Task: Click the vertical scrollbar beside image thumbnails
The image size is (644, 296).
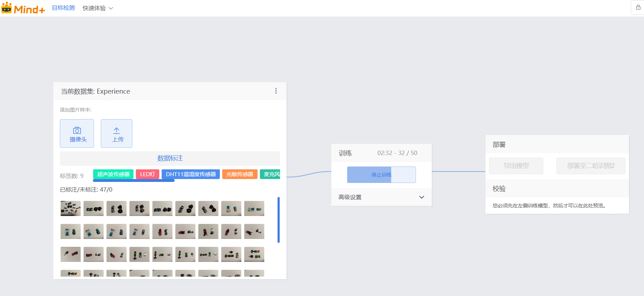Action: (x=278, y=220)
